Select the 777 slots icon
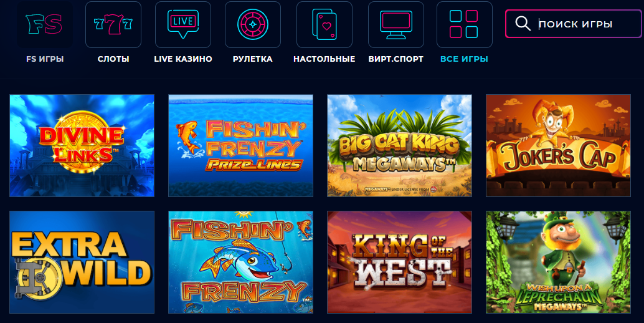The image size is (644, 323). pyautogui.click(x=113, y=25)
